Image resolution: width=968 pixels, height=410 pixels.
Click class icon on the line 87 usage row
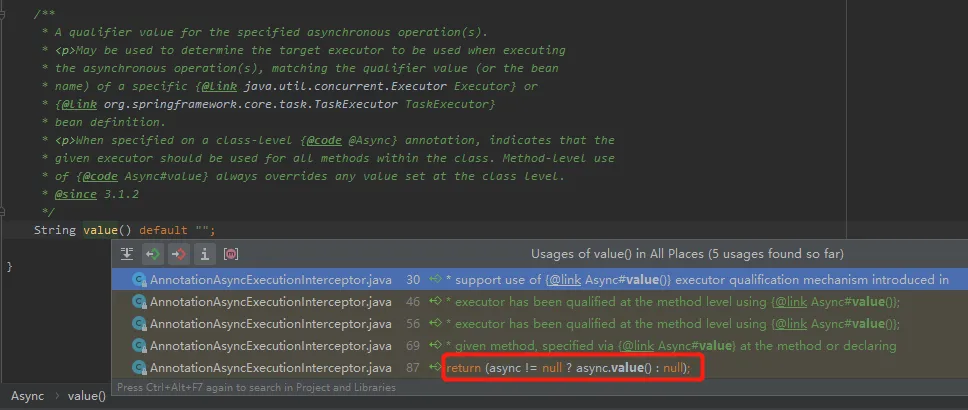139,368
